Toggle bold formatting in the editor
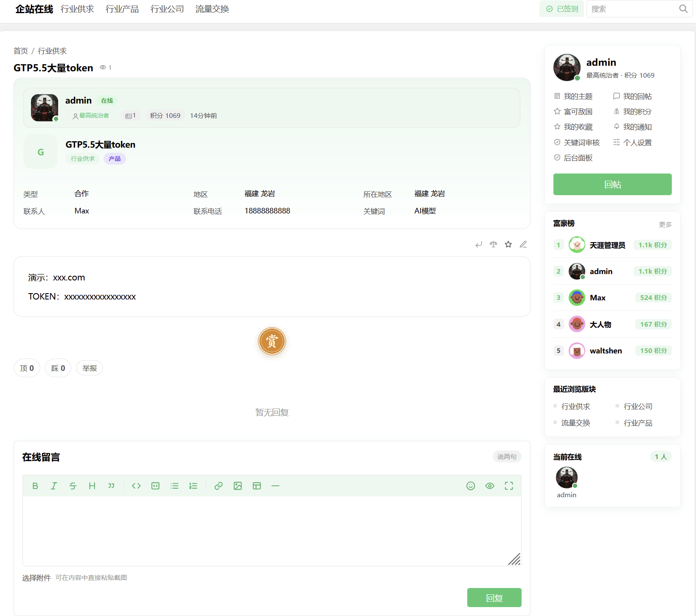This screenshot has width=696, height=616. tap(35, 486)
